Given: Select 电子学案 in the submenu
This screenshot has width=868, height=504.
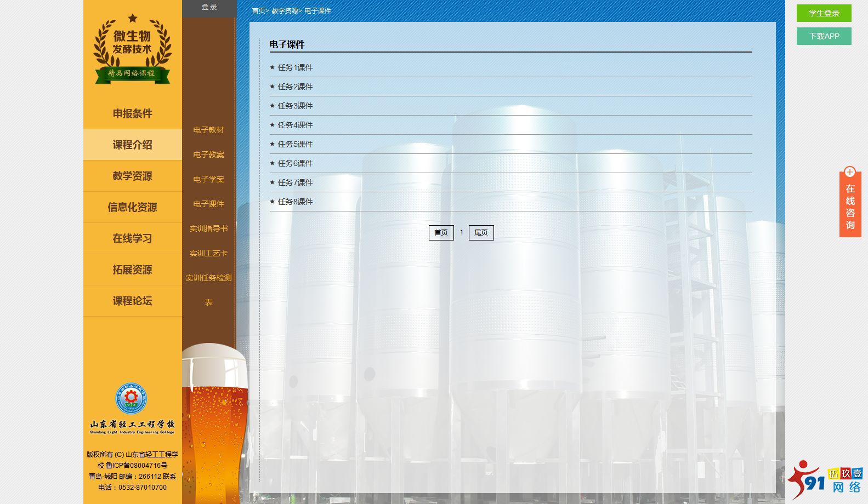Looking at the screenshot, I should click(x=208, y=179).
